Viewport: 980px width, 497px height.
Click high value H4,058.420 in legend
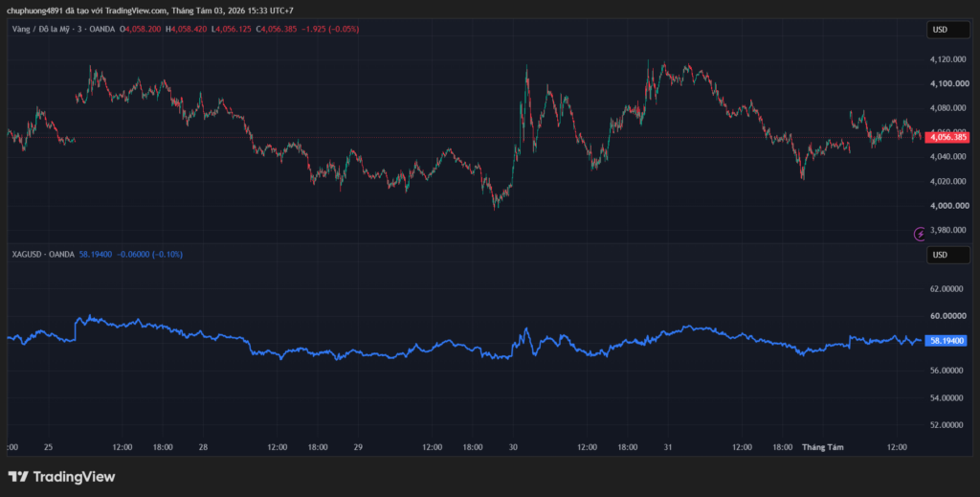(187, 29)
